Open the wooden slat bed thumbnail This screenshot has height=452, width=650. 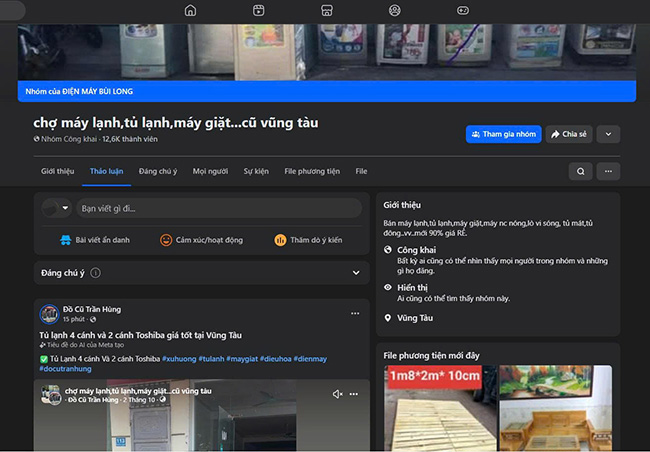(440, 408)
